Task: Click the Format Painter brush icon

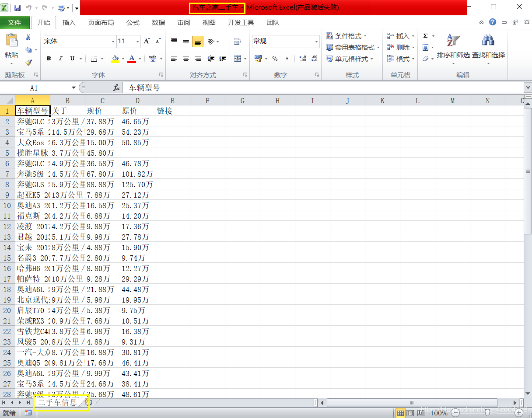Action: (x=28, y=63)
